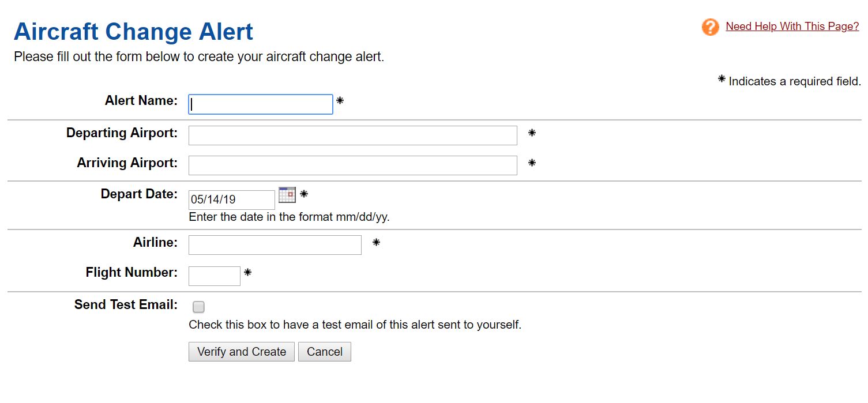Click the asterisk beside Alert Name field
The image size is (868, 403).
pos(340,100)
